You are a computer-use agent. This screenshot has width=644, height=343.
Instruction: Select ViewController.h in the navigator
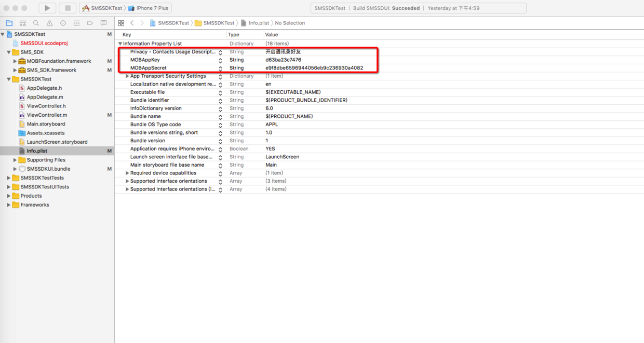tap(47, 106)
